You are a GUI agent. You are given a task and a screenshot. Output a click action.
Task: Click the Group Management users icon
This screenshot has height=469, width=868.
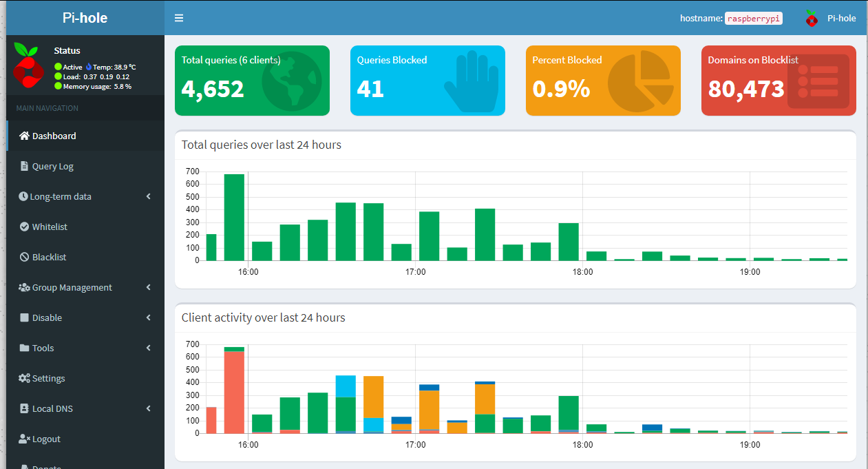(24, 287)
